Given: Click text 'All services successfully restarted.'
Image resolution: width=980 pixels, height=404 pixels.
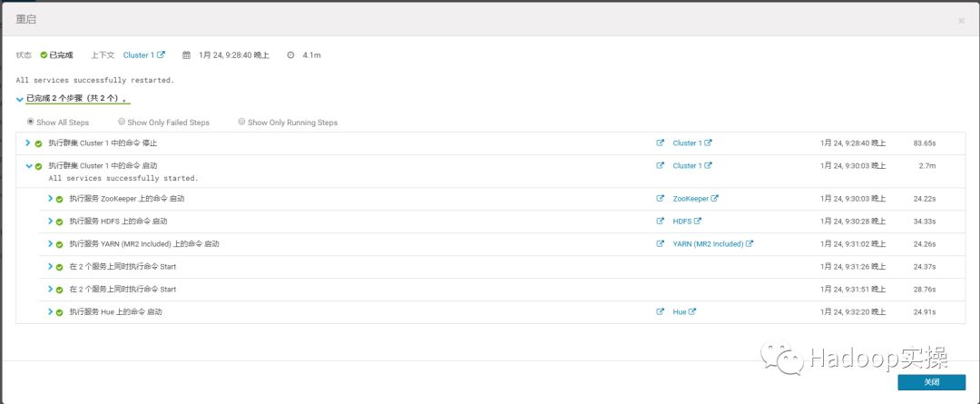Looking at the screenshot, I should click(x=95, y=80).
